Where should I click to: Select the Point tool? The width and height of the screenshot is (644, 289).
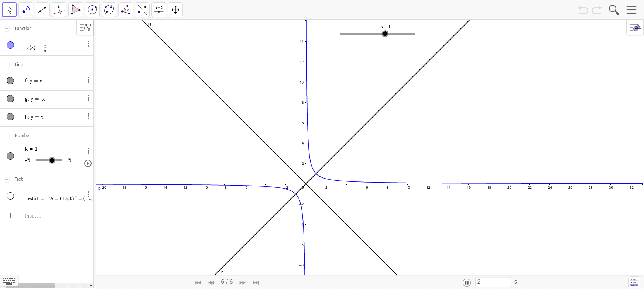(x=26, y=10)
